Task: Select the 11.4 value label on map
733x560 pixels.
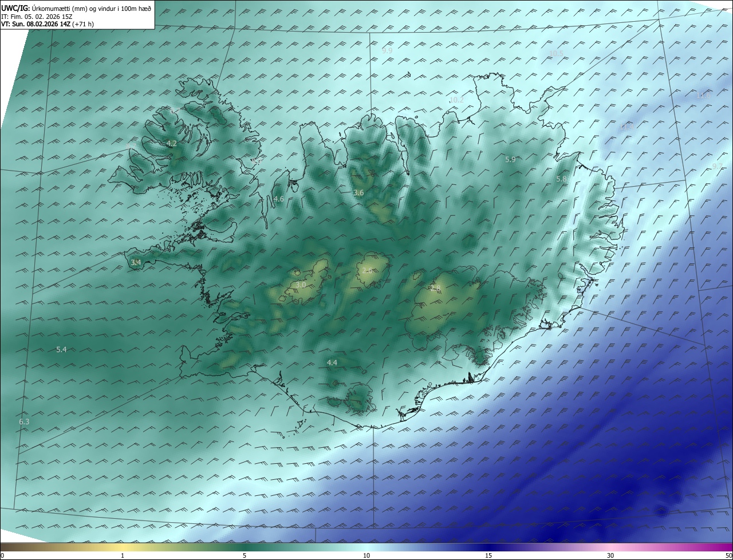Action: tap(626, 127)
